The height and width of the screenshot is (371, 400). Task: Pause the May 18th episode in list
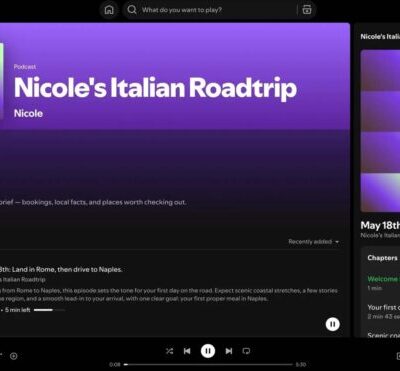(x=332, y=324)
